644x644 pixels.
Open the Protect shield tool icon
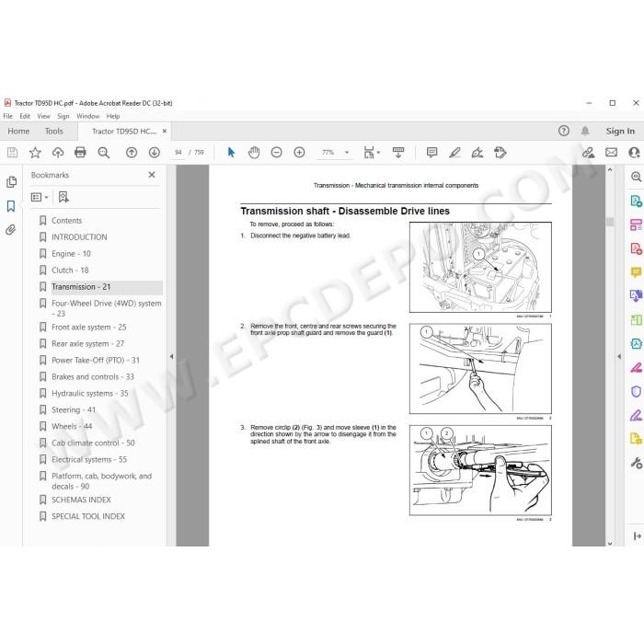tap(636, 391)
